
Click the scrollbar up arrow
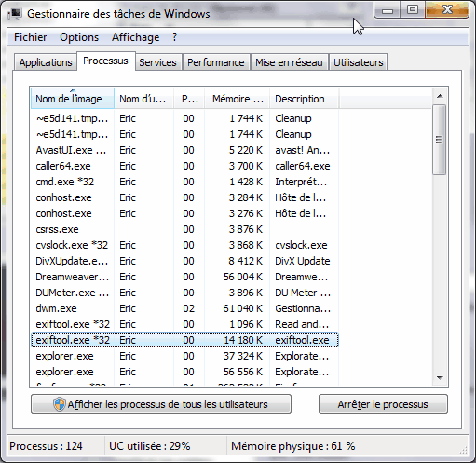(440, 96)
